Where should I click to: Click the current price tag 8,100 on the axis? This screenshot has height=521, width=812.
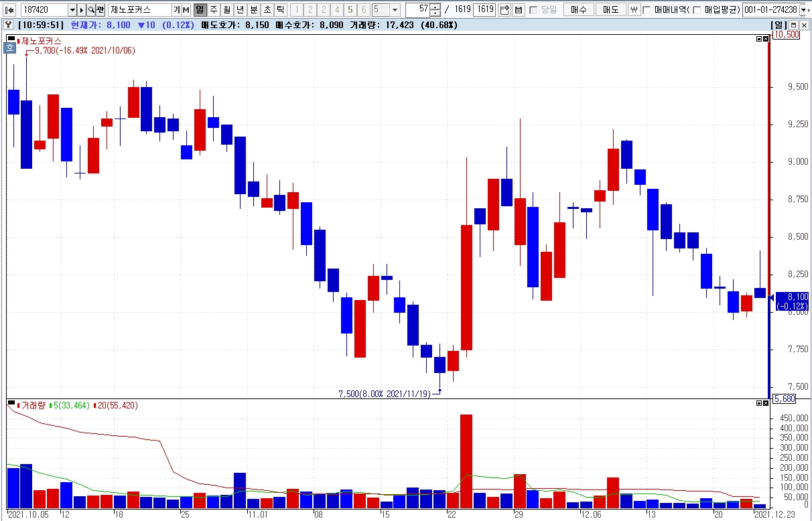point(793,301)
